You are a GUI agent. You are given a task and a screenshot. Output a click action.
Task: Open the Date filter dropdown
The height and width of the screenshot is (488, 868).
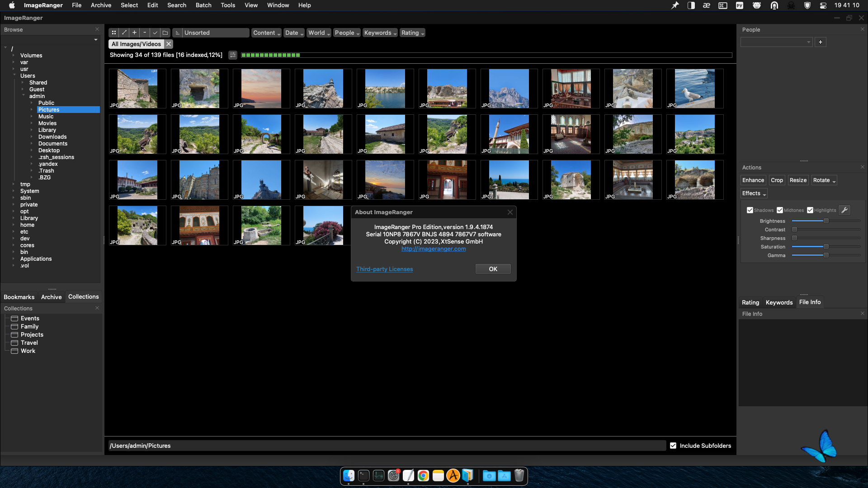pyautogui.click(x=294, y=33)
